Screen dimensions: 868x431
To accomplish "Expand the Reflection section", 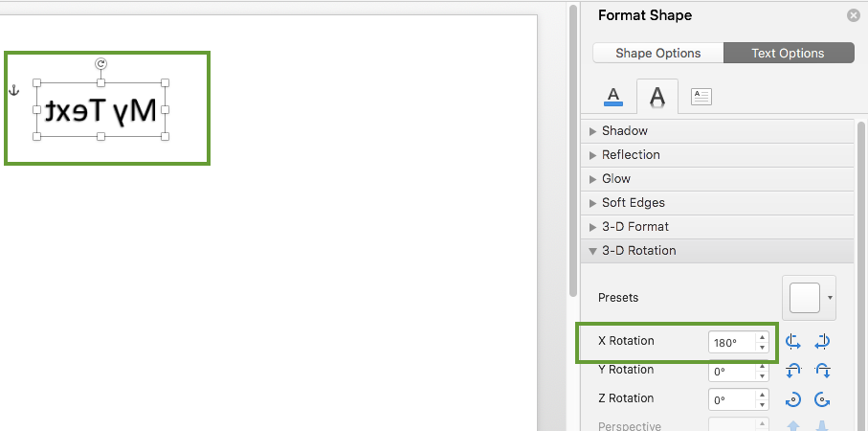I will coord(718,155).
